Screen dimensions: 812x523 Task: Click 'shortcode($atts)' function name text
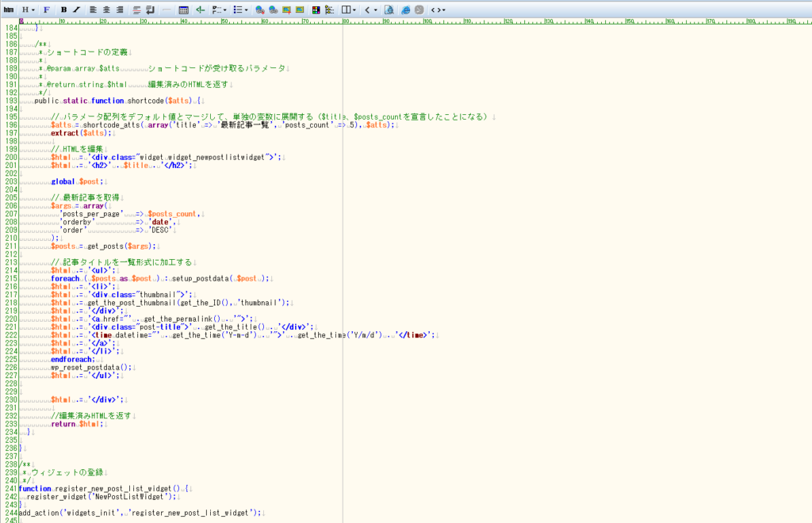159,101
